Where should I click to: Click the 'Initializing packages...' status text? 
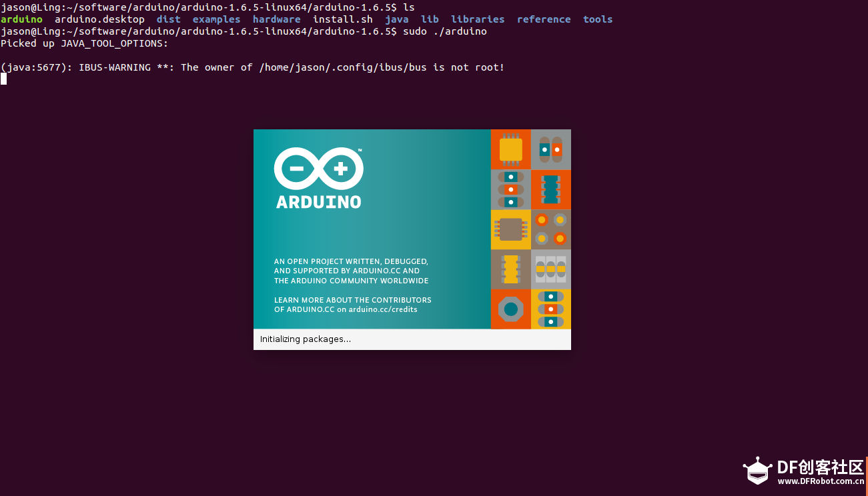306,339
